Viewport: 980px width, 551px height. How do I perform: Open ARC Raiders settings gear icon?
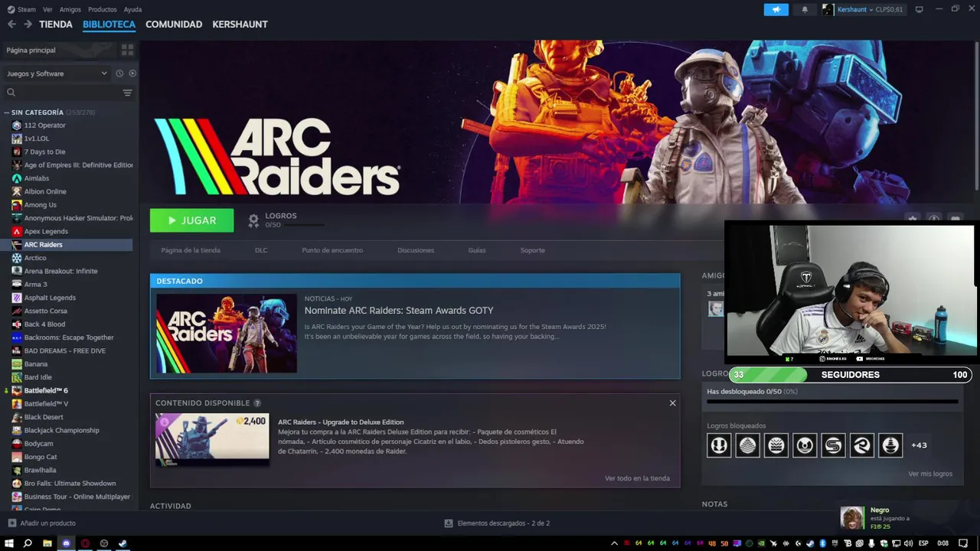click(x=912, y=219)
